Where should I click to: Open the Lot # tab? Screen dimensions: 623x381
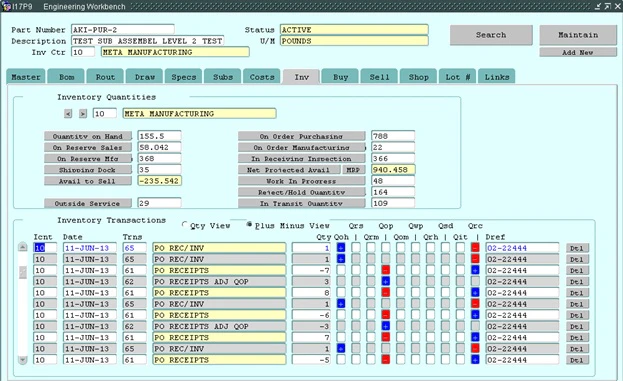coord(457,77)
